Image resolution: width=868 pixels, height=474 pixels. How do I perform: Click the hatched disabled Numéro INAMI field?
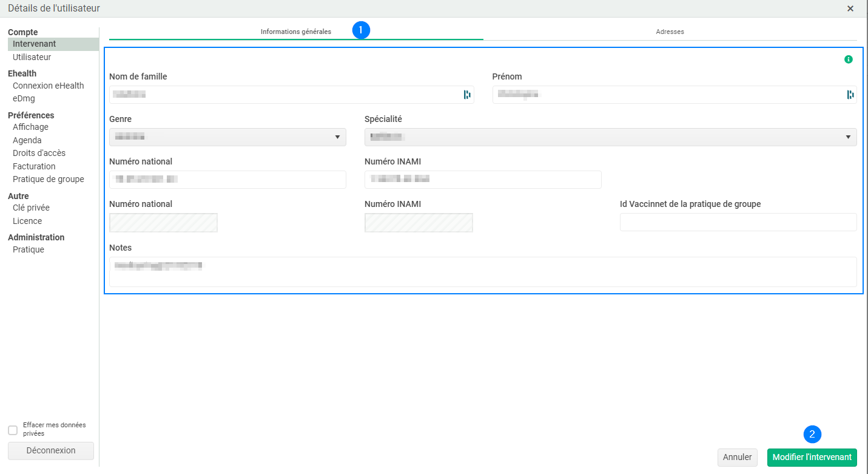coord(419,223)
